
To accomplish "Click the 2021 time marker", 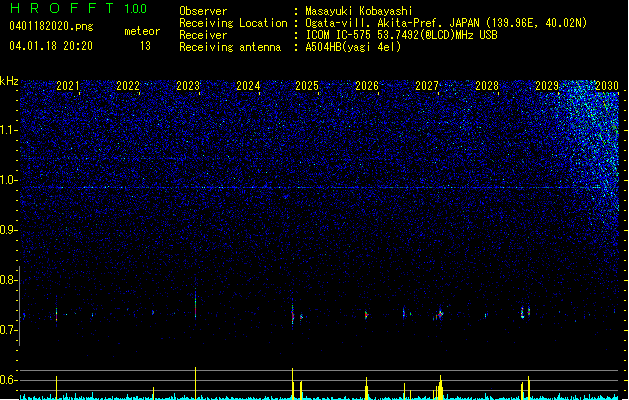I will (68, 86).
